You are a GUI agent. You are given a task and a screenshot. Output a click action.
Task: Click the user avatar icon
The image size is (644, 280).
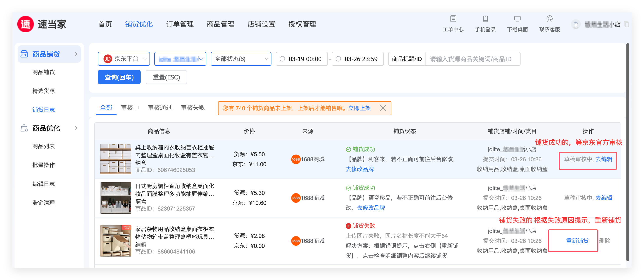[576, 25]
